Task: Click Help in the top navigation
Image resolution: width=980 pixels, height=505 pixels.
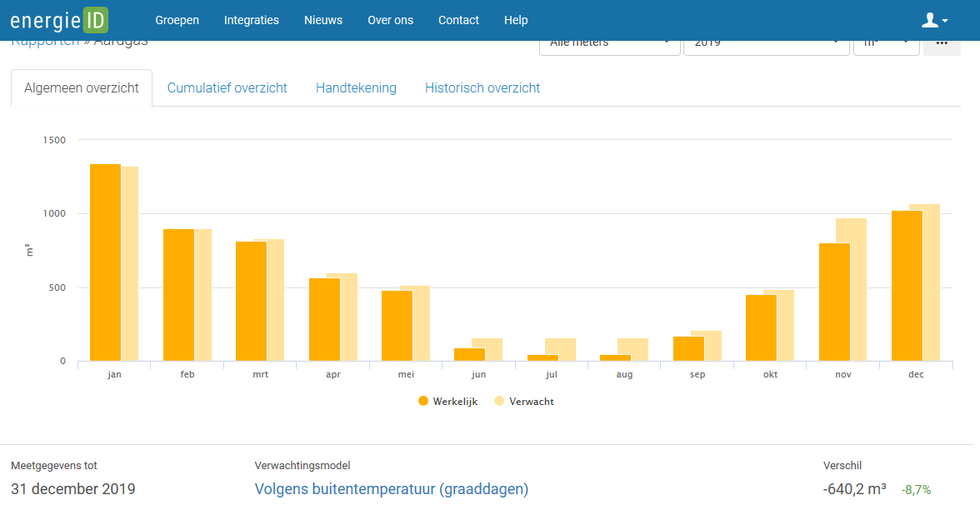Action: coord(516,20)
